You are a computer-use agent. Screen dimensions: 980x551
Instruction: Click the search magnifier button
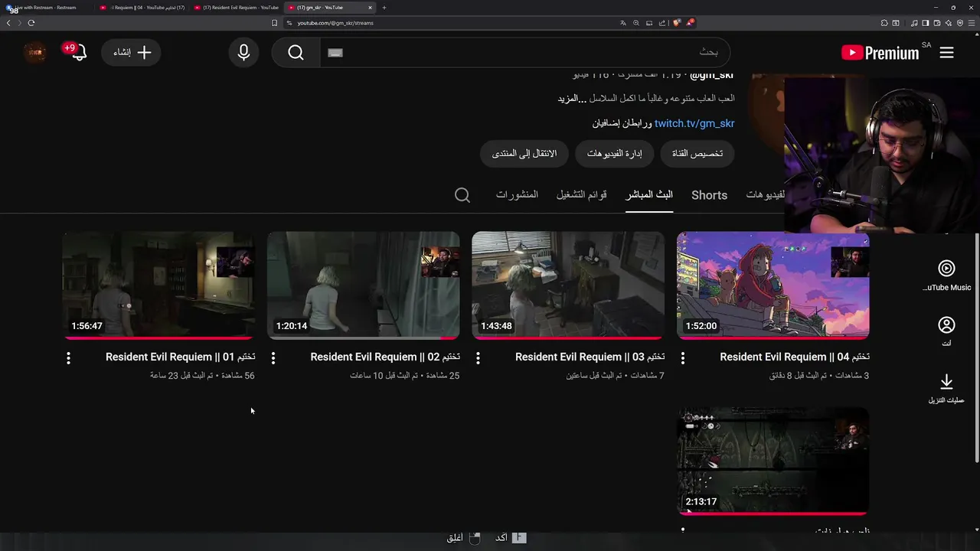click(x=296, y=52)
